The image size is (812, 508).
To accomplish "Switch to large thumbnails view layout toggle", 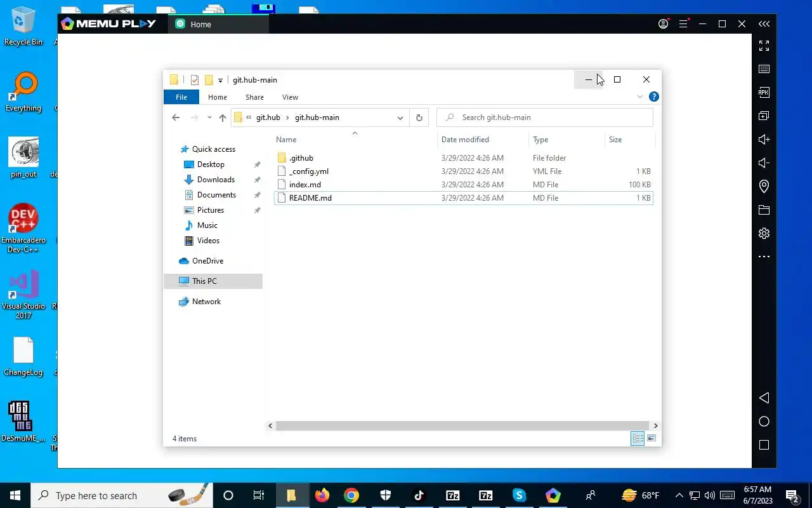I will point(652,438).
